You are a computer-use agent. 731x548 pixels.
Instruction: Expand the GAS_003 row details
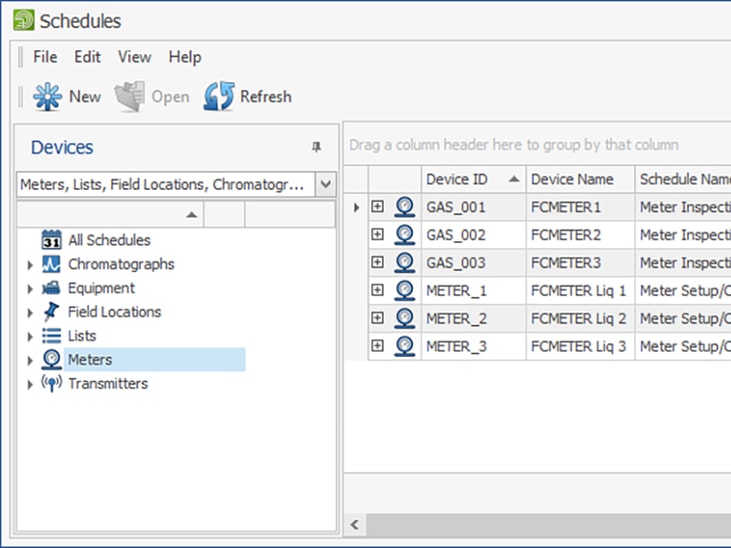[x=377, y=262]
